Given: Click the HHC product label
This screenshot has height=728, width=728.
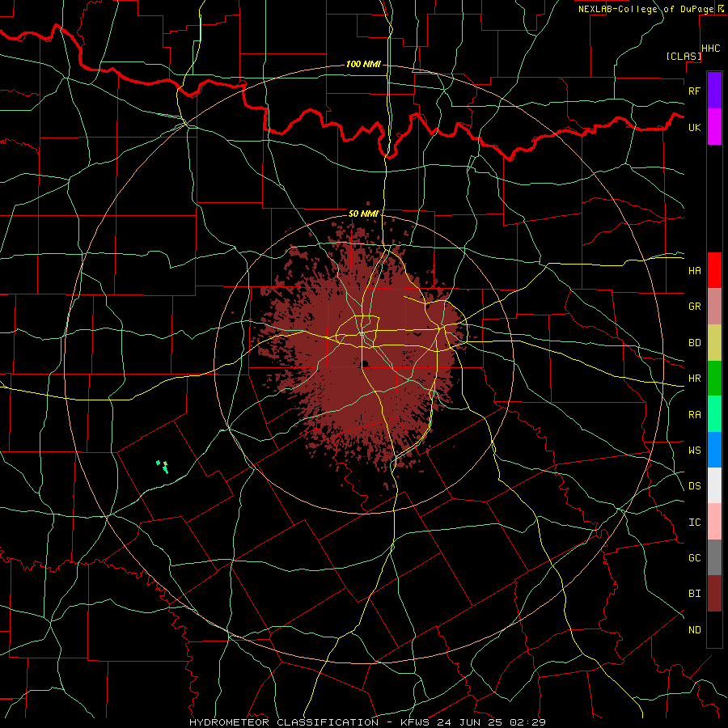Looking at the screenshot, I should [710, 49].
